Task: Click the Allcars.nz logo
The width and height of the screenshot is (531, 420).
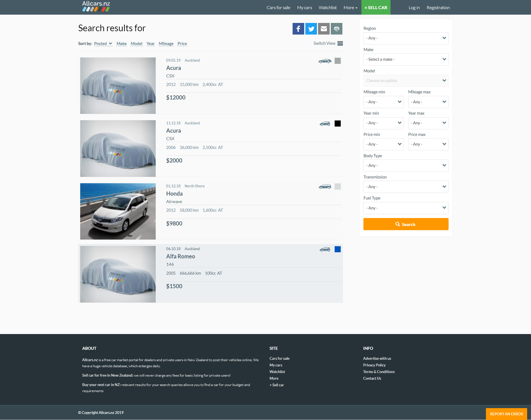Action: pyautogui.click(x=96, y=7)
